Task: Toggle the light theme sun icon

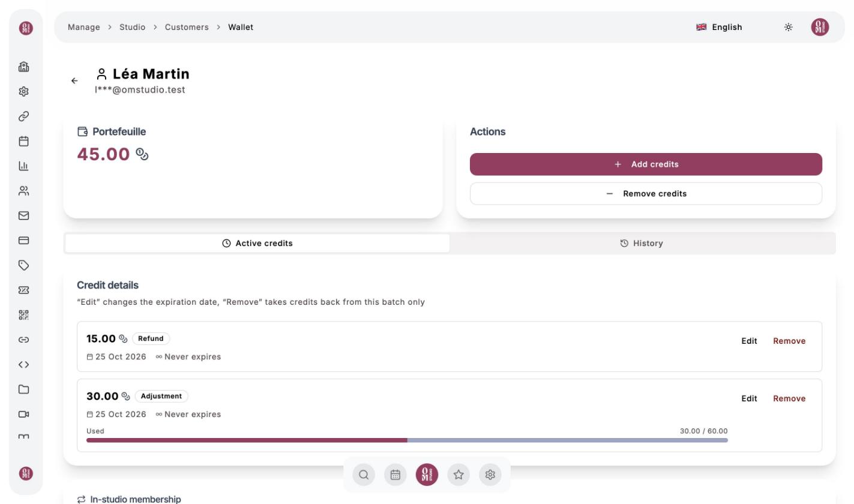Action: click(x=789, y=27)
